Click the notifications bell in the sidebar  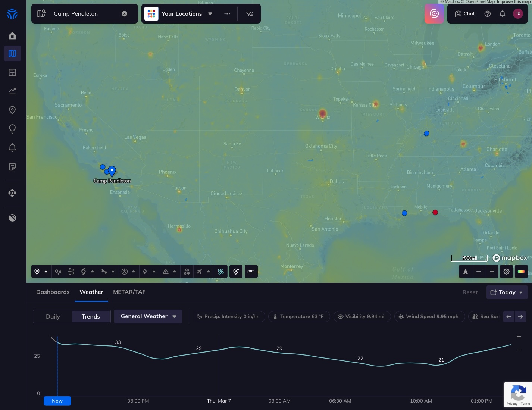(12, 147)
